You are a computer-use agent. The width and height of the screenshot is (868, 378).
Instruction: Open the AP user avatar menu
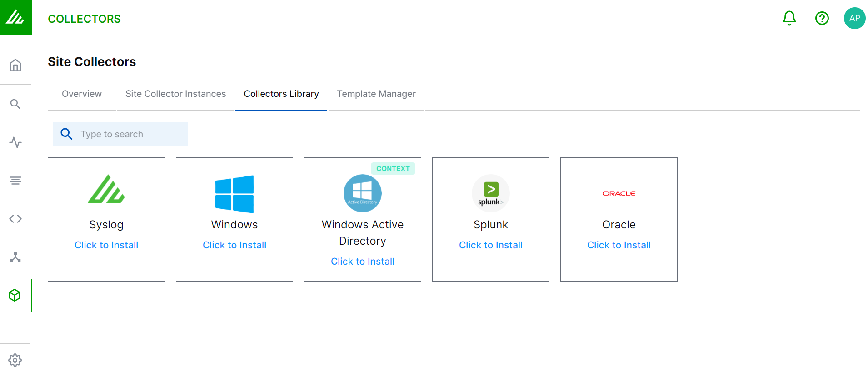tap(855, 18)
